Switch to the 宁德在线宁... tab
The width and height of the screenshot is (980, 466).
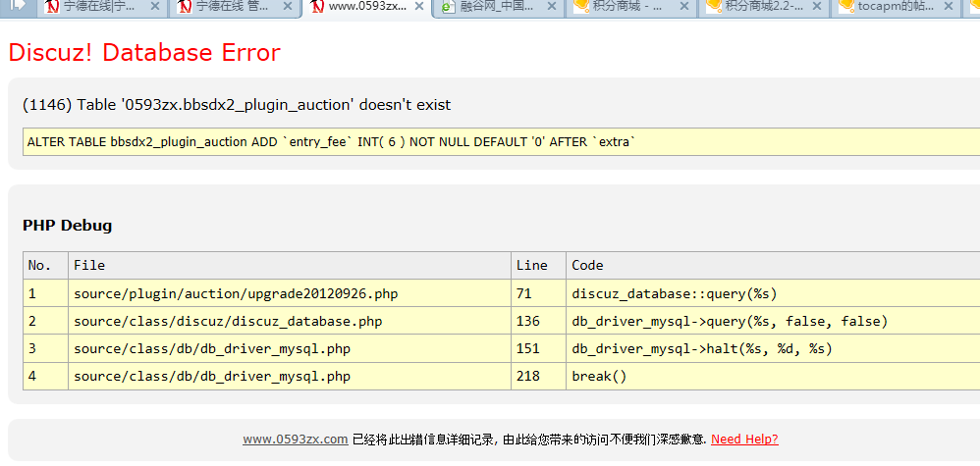pyautogui.click(x=102, y=7)
